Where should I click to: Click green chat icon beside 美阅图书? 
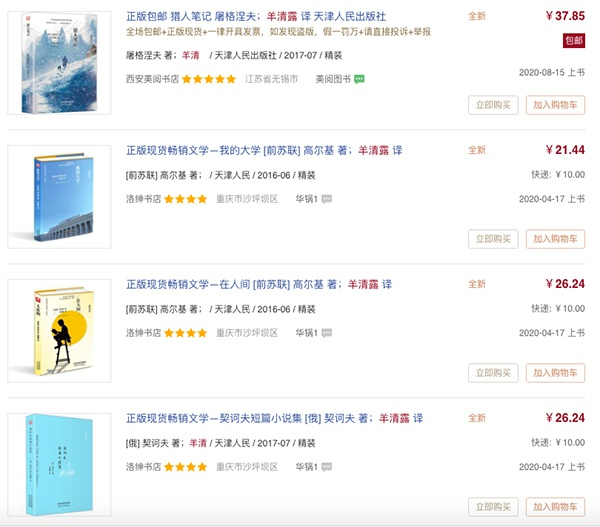point(359,79)
